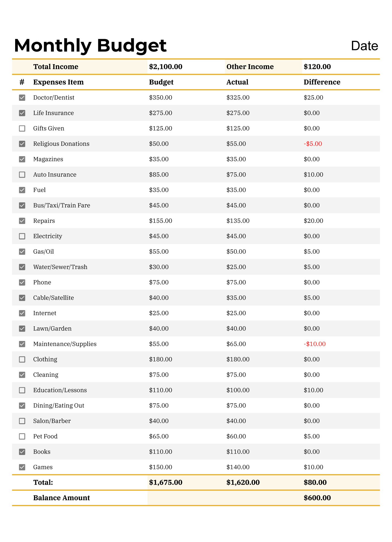Screen dimensions: 392x542
Task: Toggle the Maintenance/Supplies checkbox
Action: tap(22, 344)
